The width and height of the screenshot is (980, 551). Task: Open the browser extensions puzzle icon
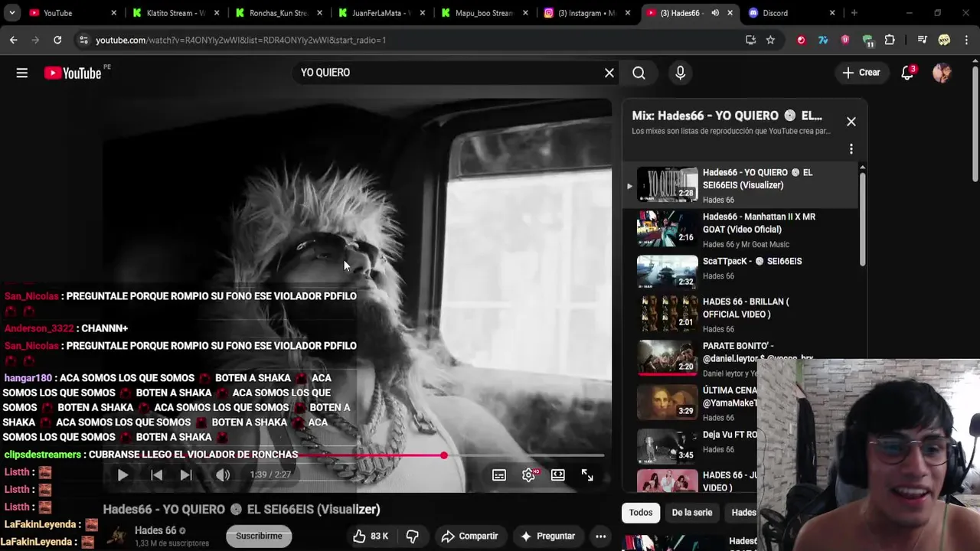coord(890,40)
